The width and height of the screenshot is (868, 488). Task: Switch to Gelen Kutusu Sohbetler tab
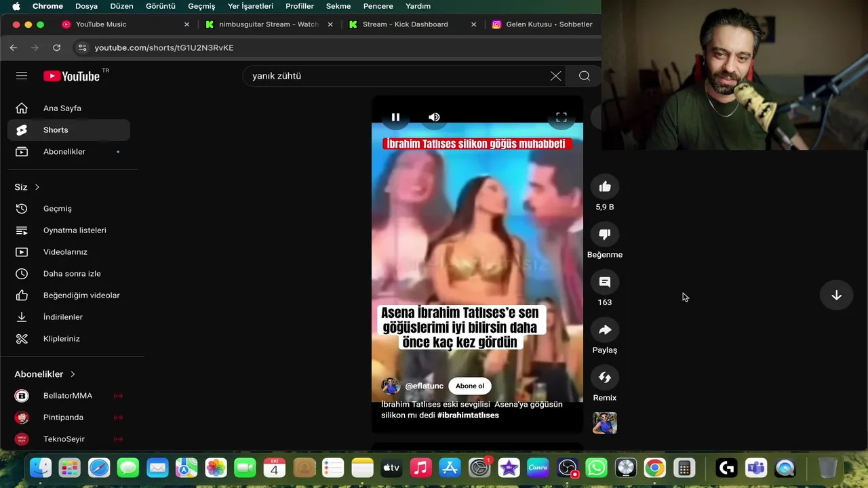tap(544, 24)
